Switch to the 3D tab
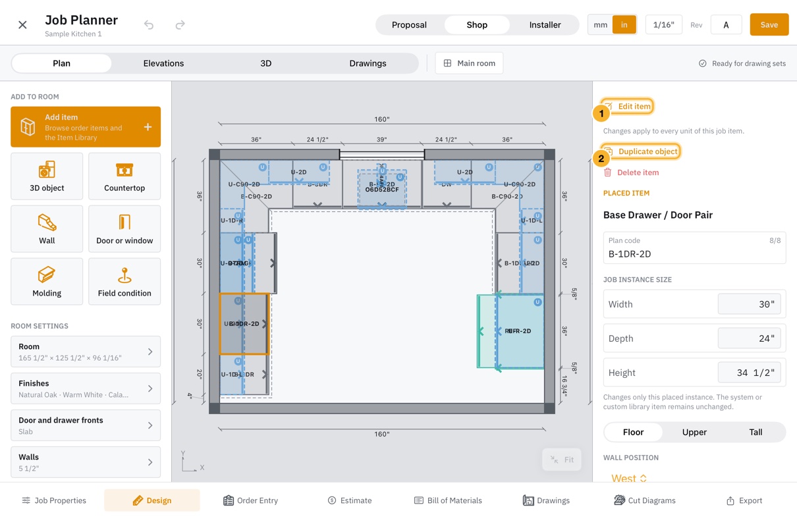 click(265, 63)
